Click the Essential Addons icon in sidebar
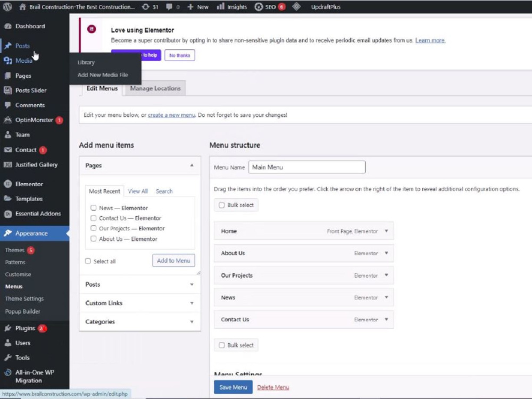 8,214
